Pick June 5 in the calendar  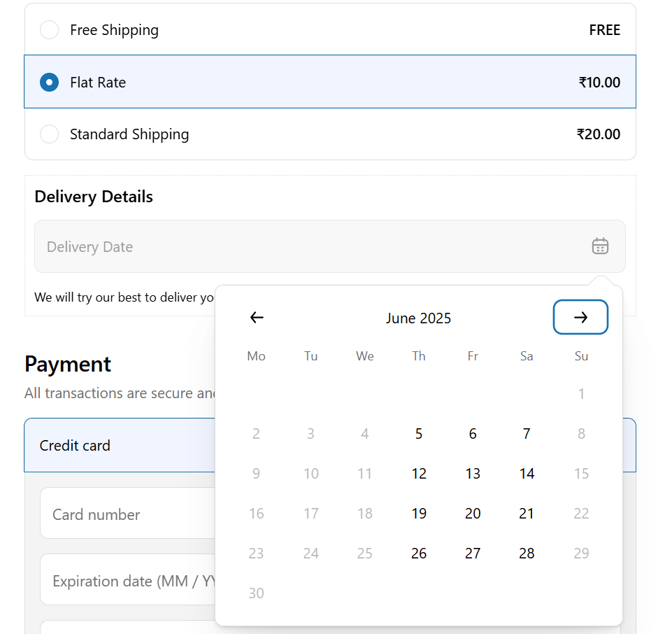(419, 434)
